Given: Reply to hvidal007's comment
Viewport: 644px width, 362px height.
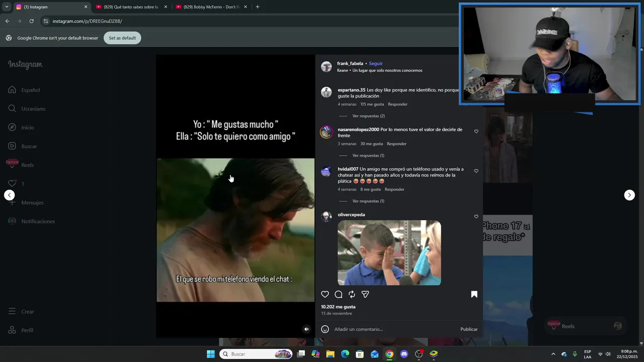Looking at the screenshot, I should tap(394, 190).
